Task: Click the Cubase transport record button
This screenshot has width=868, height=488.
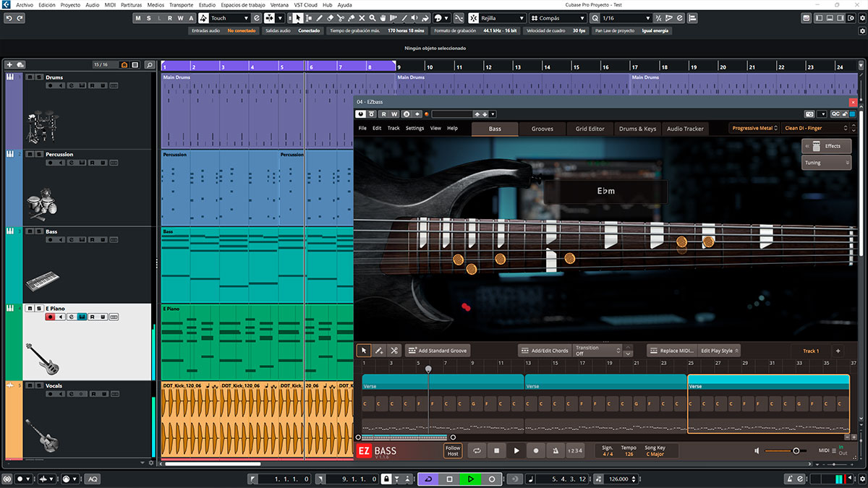Action: 492,479
